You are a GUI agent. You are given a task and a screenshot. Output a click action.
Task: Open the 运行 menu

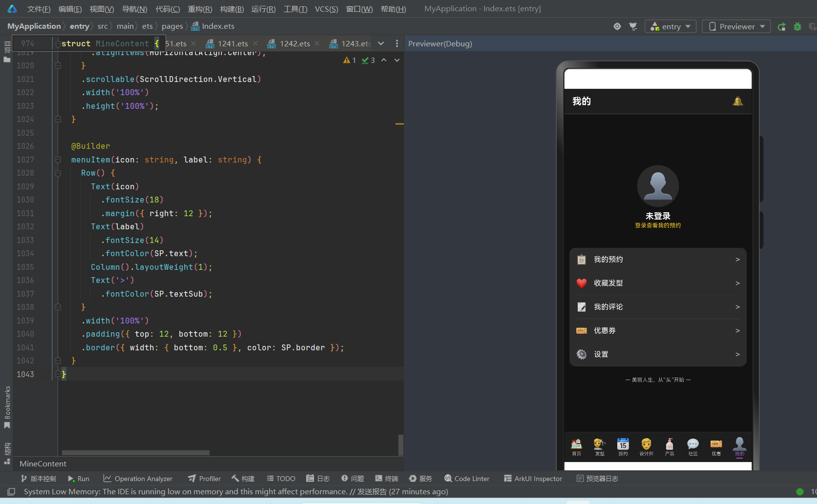point(263,9)
